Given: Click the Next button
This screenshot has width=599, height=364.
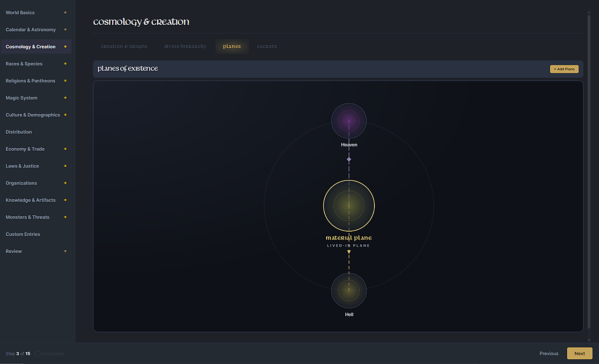Looking at the screenshot, I should [x=580, y=354].
